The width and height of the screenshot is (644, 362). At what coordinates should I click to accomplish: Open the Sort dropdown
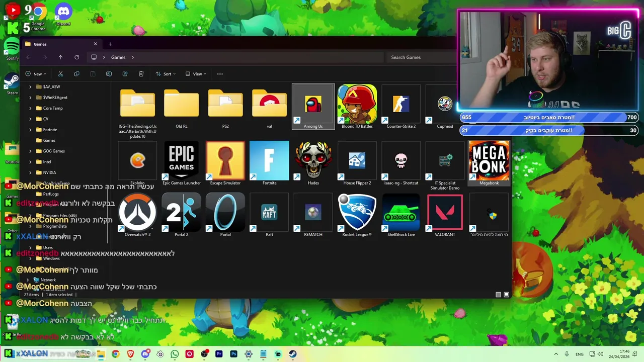pyautogui.click(x=166, y=74)
